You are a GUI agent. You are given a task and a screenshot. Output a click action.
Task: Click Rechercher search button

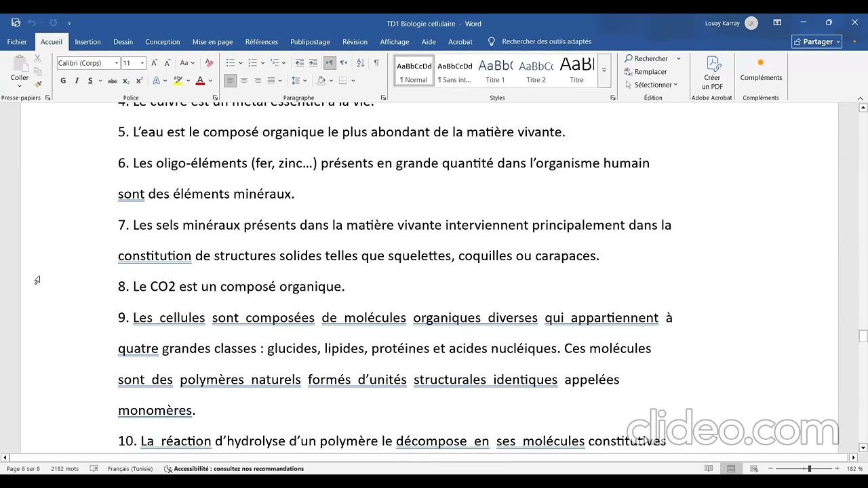647,58
